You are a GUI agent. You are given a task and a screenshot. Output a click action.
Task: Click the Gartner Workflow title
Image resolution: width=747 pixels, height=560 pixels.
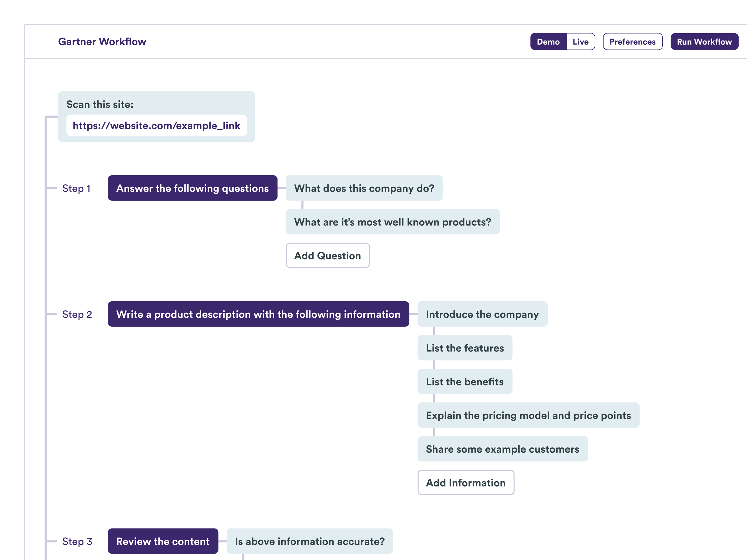[102, 41]
